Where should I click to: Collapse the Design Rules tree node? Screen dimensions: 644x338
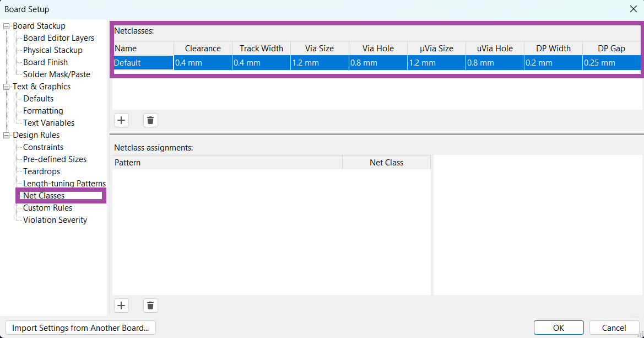click(x=7, y=135)
